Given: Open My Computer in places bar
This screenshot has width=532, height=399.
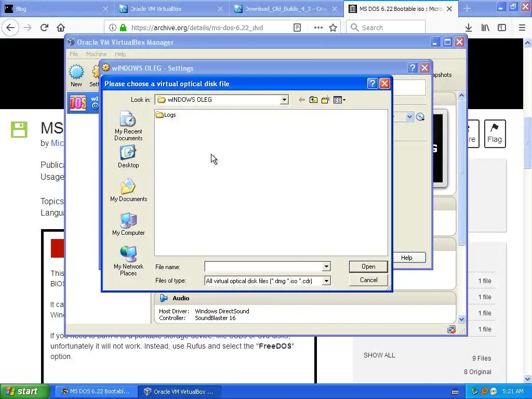Looking at the screenshot, I should coord(128,224).
